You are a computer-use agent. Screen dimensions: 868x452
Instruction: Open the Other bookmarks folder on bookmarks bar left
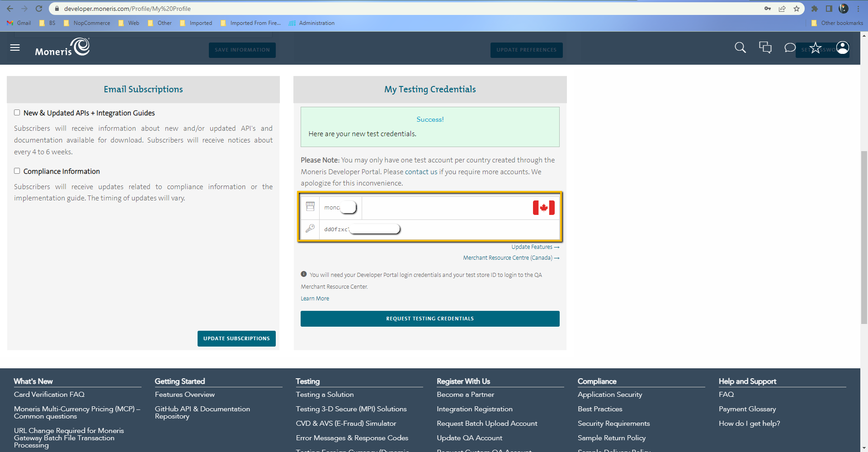coord(160,23)
